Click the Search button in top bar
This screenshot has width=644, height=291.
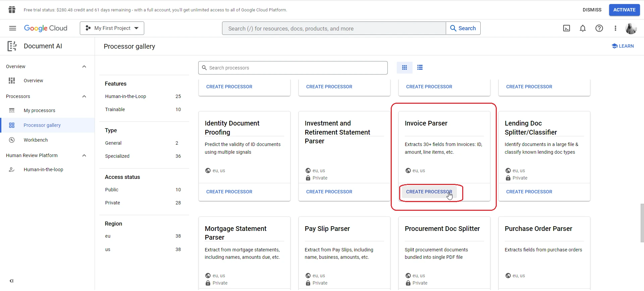[x=463, y=28]
